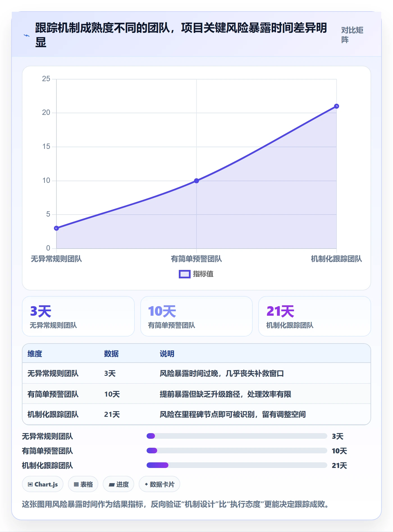Click the "10天" cell in the table

[112, 394]
